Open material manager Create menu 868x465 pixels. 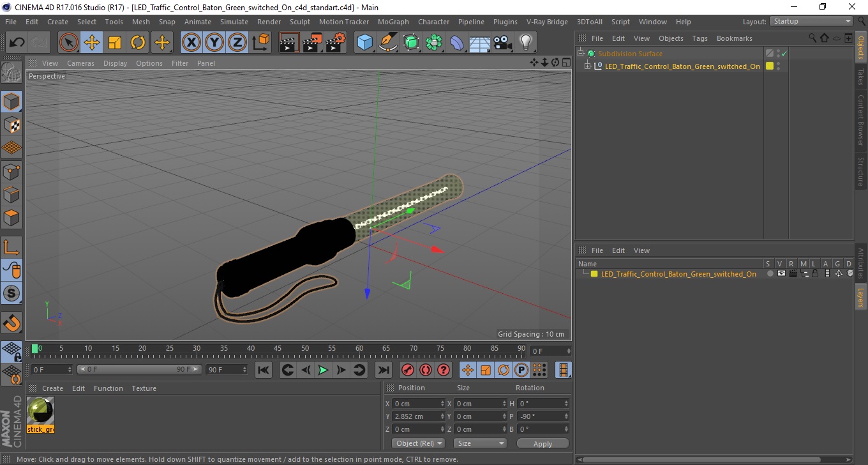[52, 388]
